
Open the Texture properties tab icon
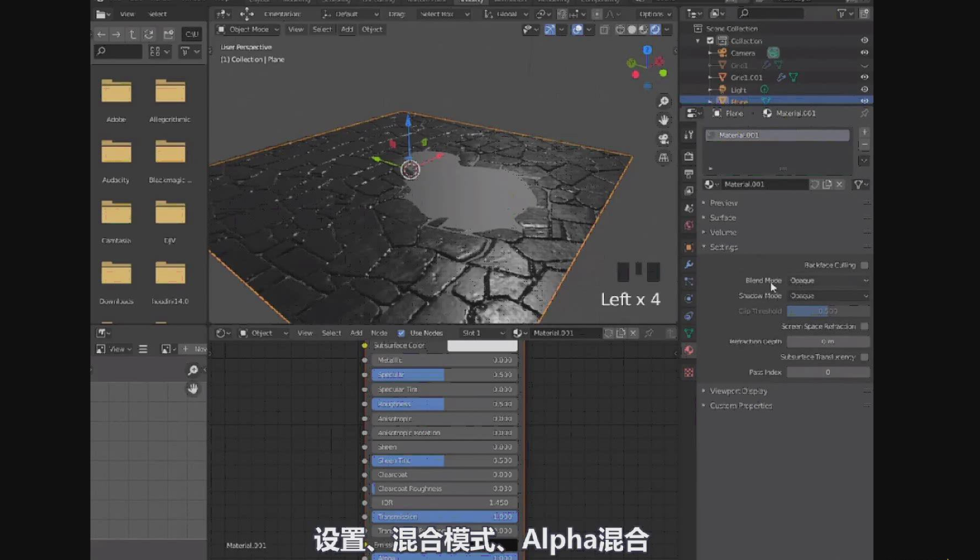[688, 373]
